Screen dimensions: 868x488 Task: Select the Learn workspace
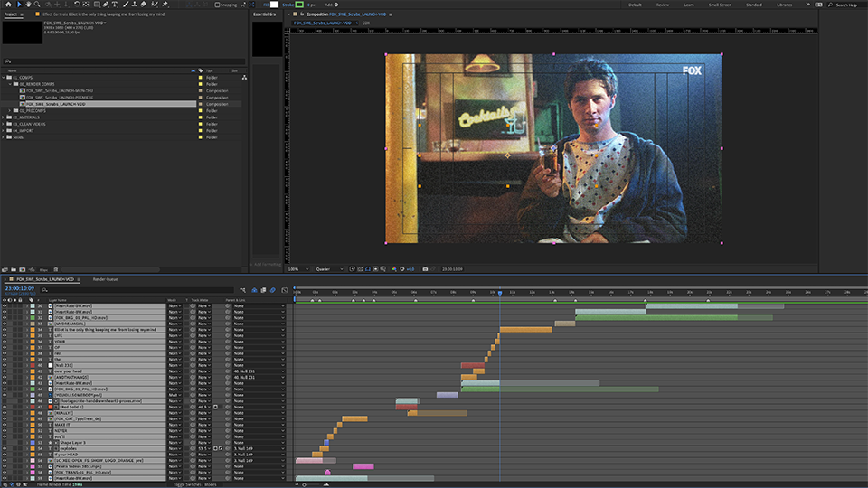689,5
